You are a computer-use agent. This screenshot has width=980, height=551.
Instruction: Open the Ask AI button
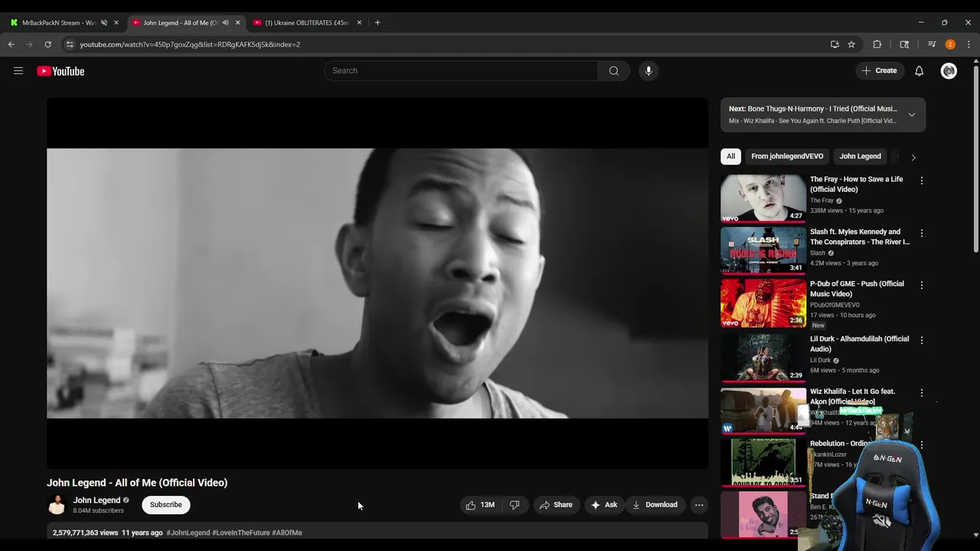pos(603,505)
